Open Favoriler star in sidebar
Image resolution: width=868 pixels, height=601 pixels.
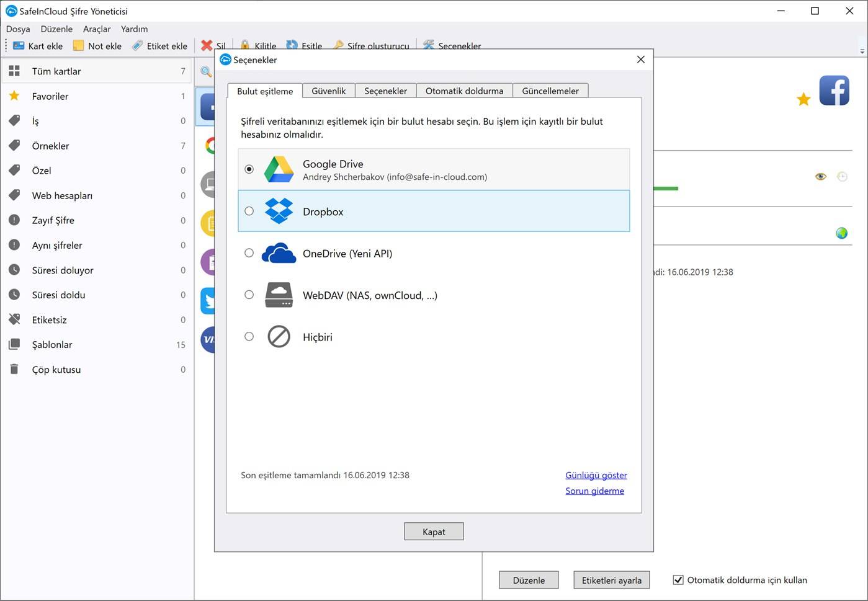[14, 96]
